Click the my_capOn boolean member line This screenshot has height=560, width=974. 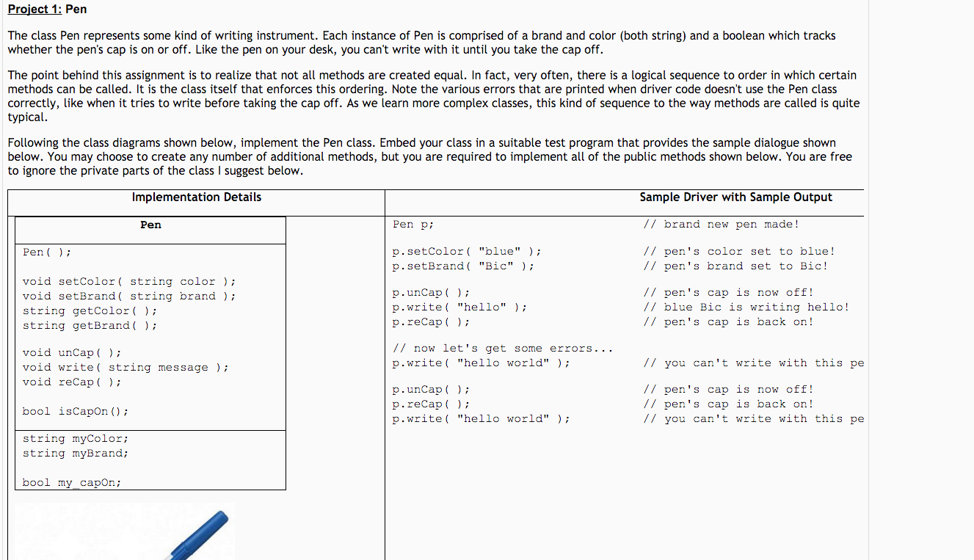coord(70,482)
